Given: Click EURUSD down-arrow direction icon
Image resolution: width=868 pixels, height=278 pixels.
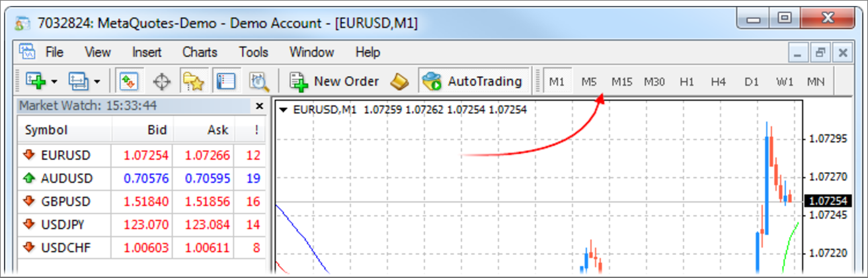Looking at the screenshot, I should point(29,156).
